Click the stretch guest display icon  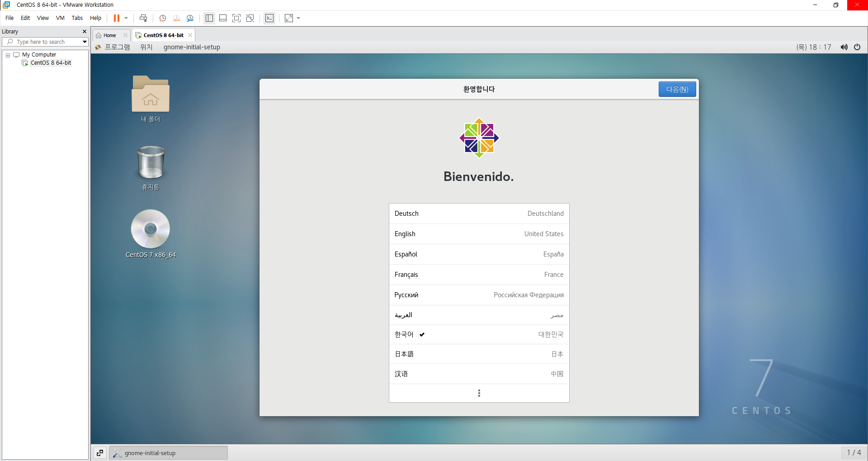289,18
